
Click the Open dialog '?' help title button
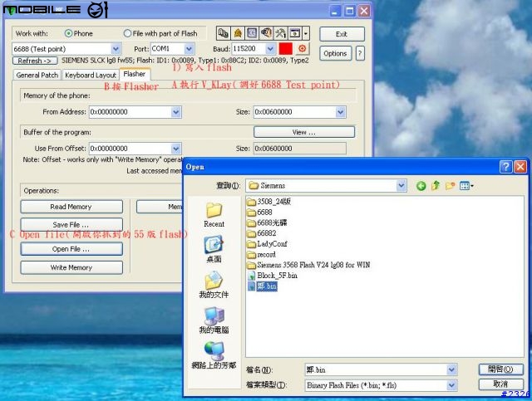point(505,167)
